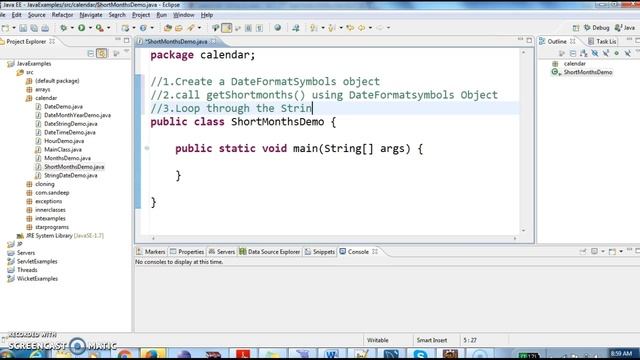Open External Tools dropdown arrow
Image resolution: width=640 pixels, height=360 pixels.
108,28
